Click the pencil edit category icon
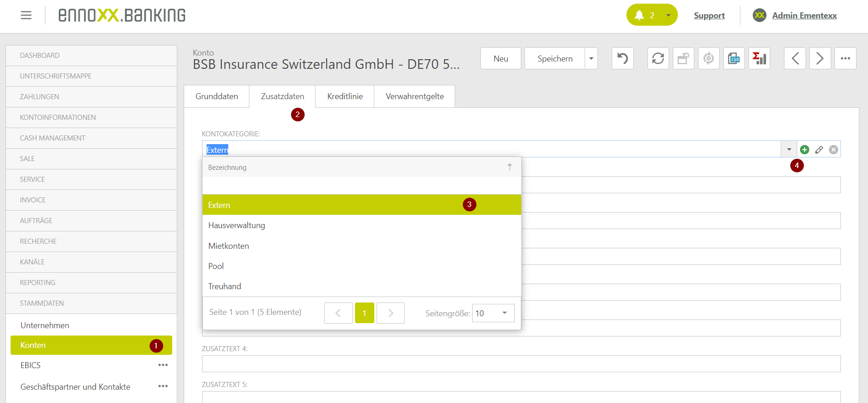 [x=819, y=150]
